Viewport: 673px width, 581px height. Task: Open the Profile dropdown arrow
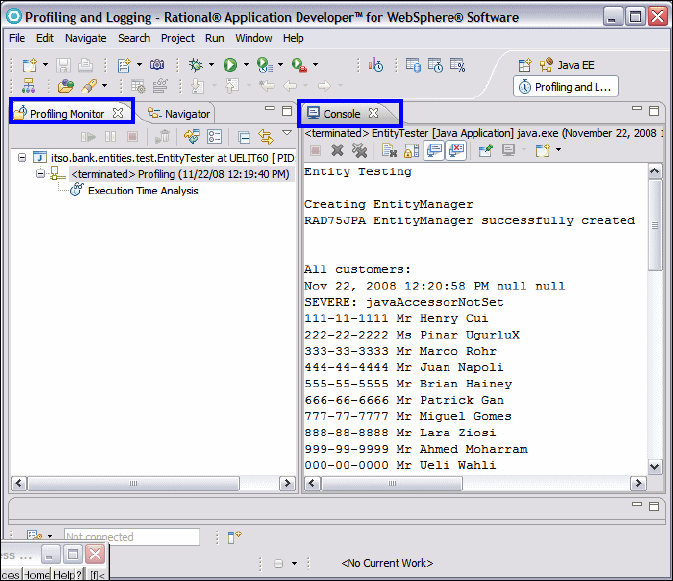click(280, 65)
